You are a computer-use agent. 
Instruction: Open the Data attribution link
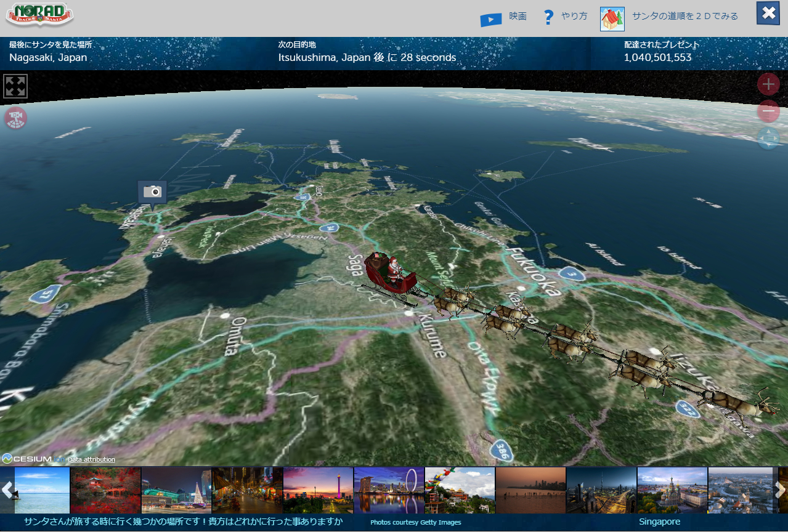tap(91, 459)
